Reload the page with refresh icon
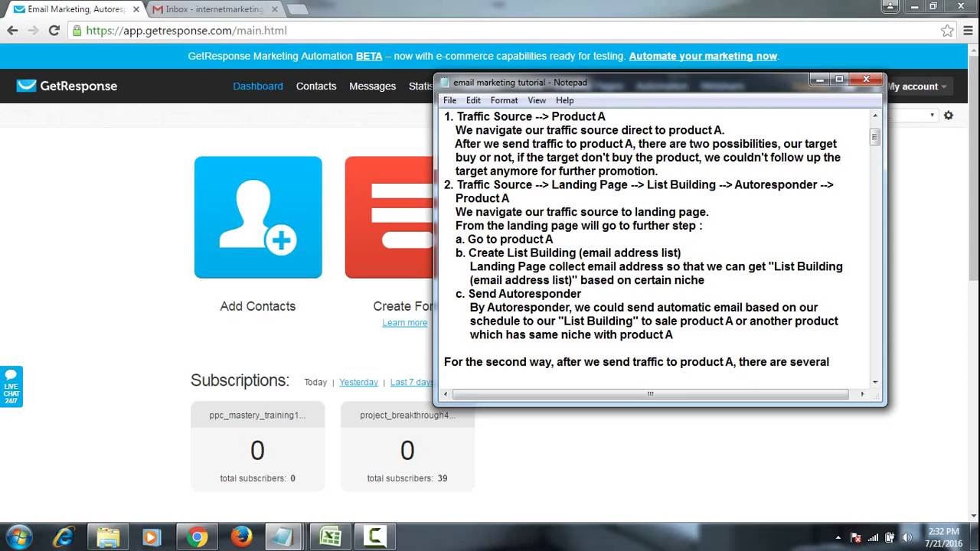 coord(54,31)
